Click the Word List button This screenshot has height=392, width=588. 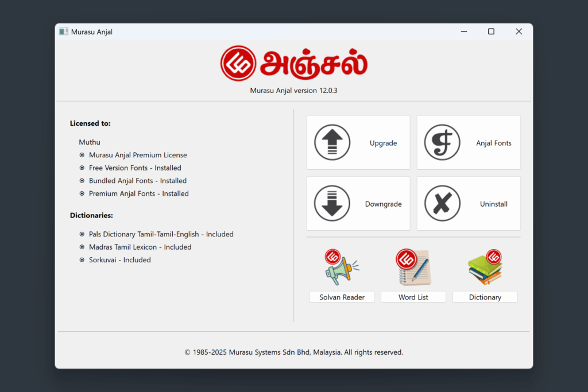[x=413, y=297]
